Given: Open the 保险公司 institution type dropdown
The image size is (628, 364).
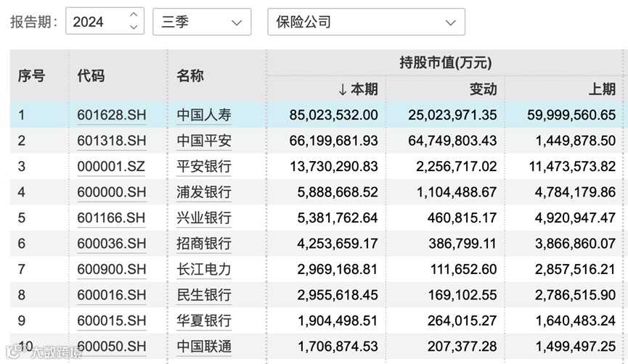Looking at the screenshot, I should pos(366,22).
